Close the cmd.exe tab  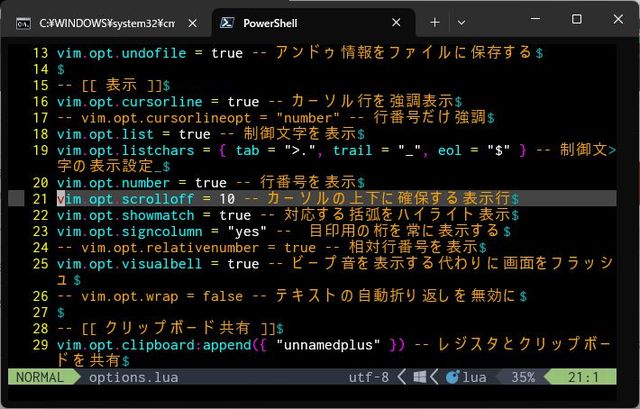tap(189, 21)
